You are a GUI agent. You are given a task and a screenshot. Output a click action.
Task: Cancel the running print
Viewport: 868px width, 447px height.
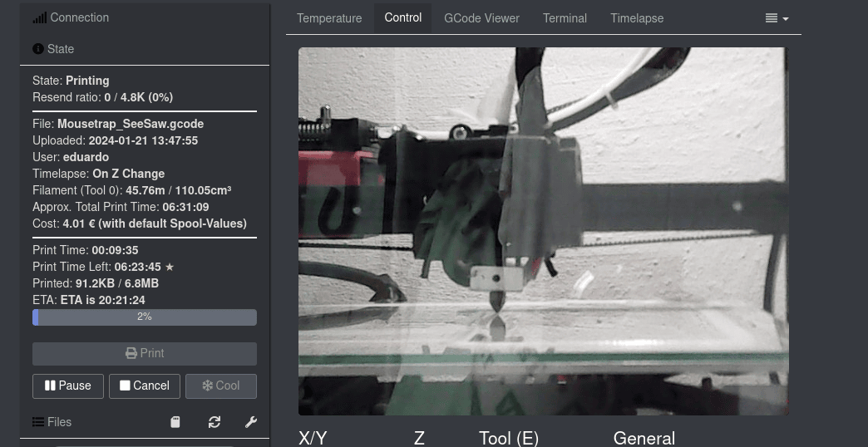click(145, 386)
